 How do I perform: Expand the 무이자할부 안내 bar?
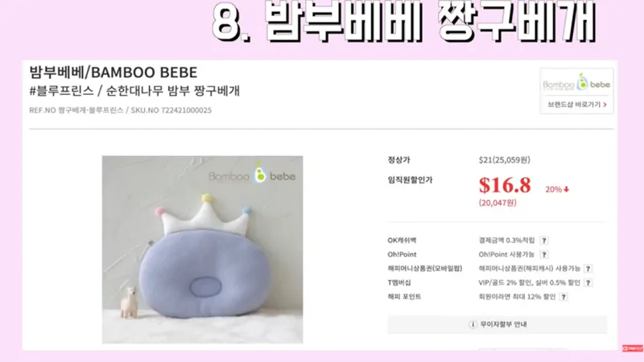click(x=497, y=324)
